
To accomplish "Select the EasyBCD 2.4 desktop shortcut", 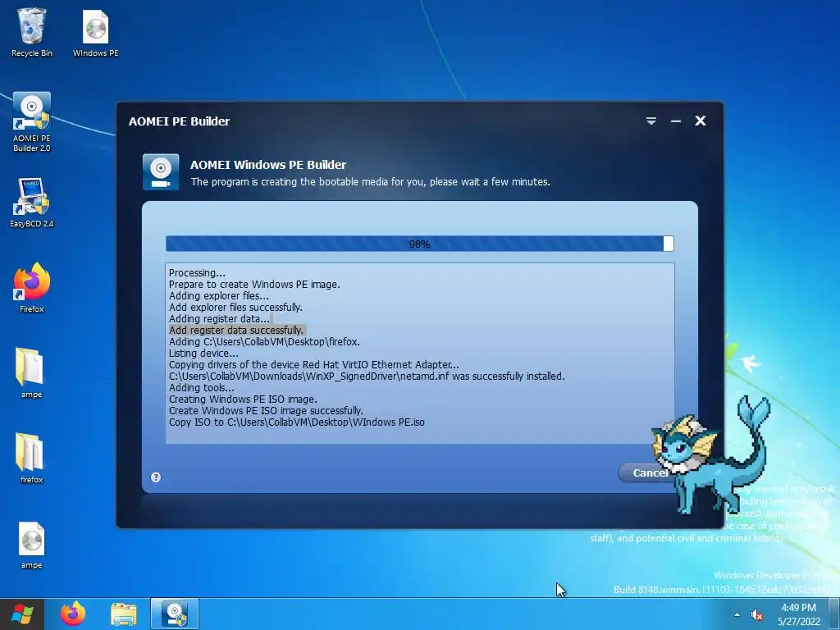I will [x=32, y=203].
